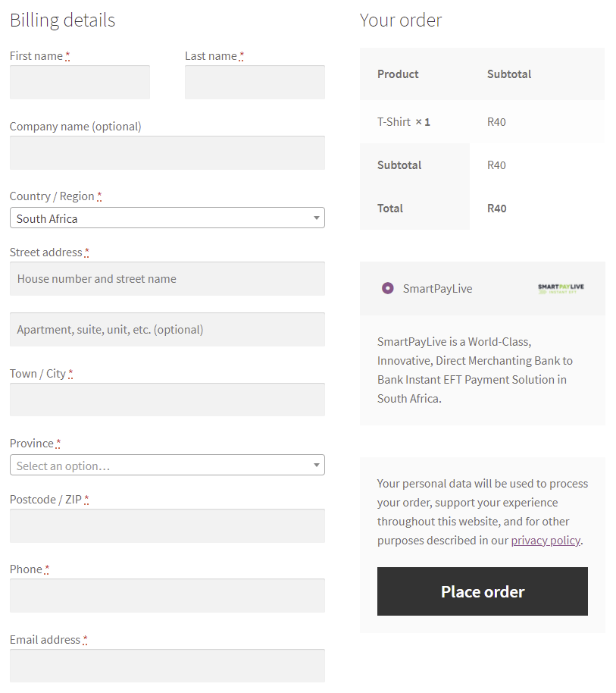Image resolution: width=616 pixels, height=693 pixels.
Task: Click the Place order button
Action: (x=482, y=591)
